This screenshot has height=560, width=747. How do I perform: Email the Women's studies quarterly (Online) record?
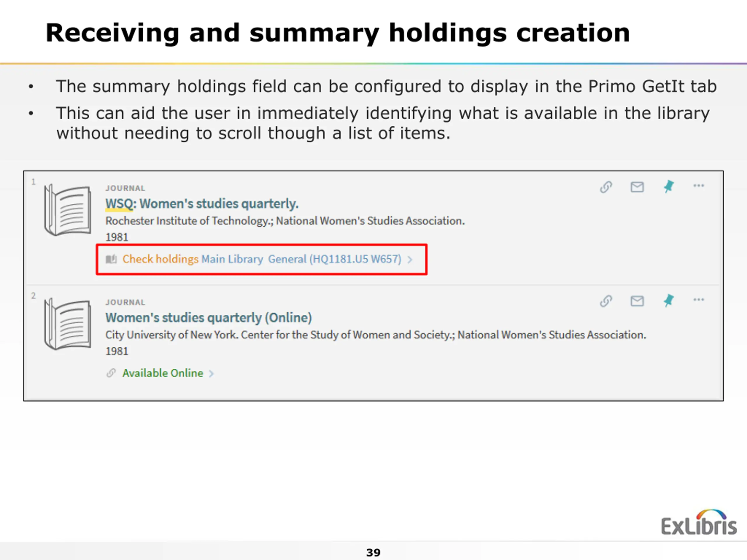point(637,301)
